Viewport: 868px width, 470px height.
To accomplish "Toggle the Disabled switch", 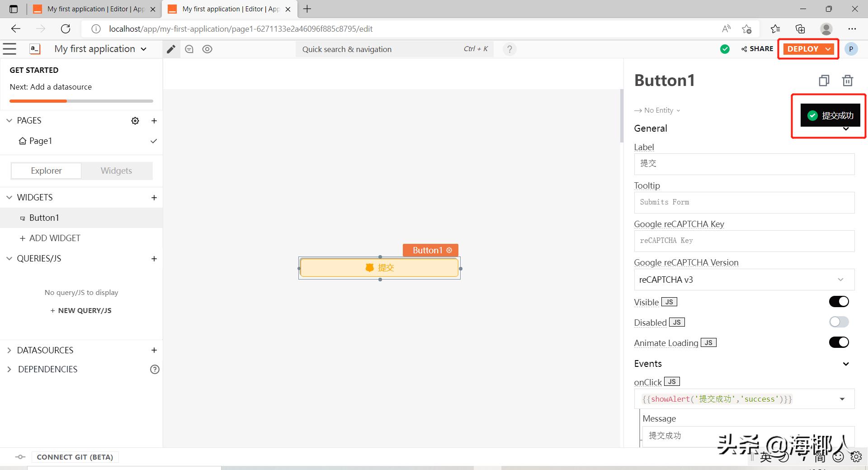I will tap(839, 322).
